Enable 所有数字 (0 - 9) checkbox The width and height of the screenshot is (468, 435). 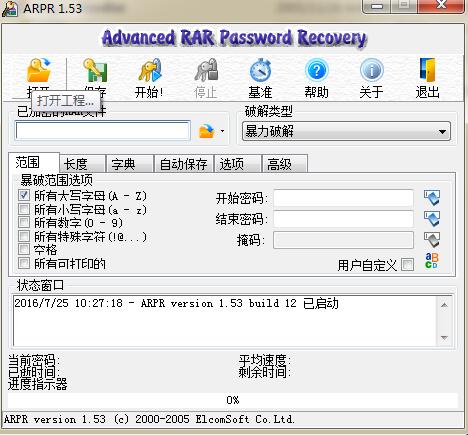pyautogui.click(x=24, y=222)
